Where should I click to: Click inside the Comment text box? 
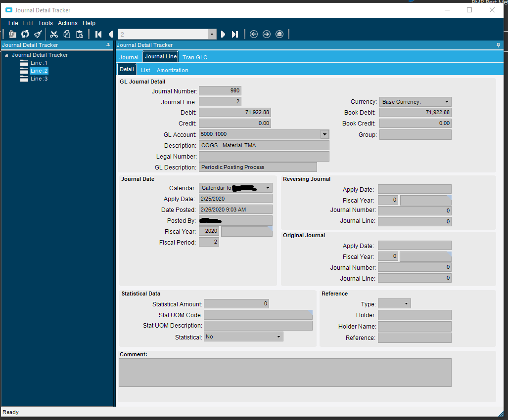coord(284,372)
